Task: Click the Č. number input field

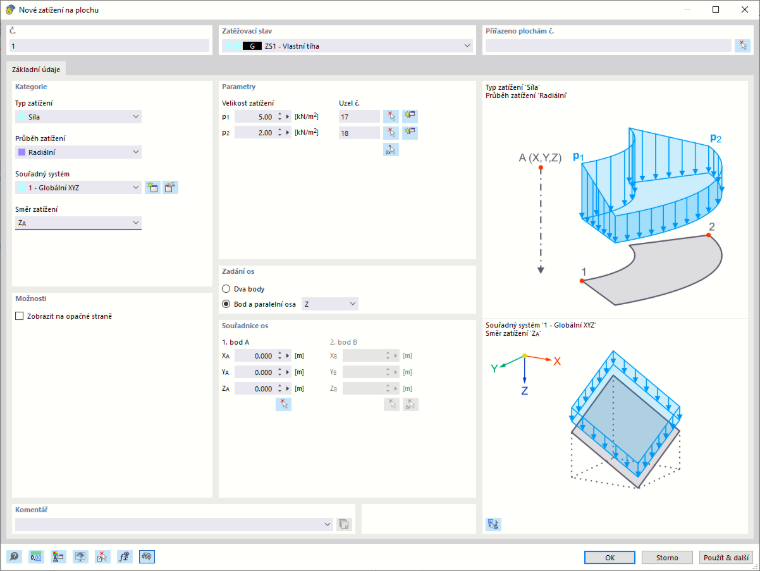Action: pyautogui.click(x=109, y=46)
